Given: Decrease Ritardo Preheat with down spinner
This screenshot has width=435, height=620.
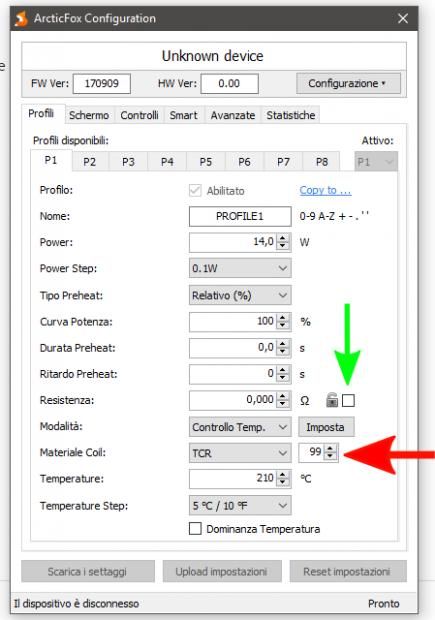Looking at the screenshot, I should point(283,378).
